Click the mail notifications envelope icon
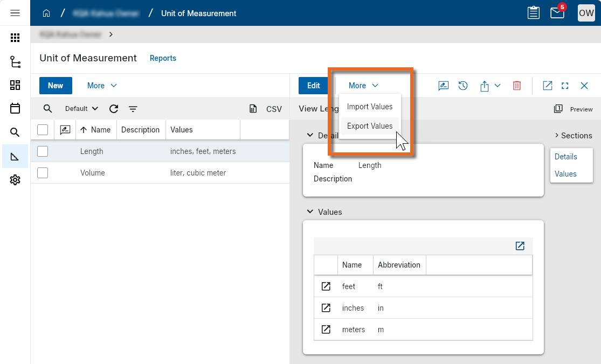 pyautogui.click(x=557, y=13)
